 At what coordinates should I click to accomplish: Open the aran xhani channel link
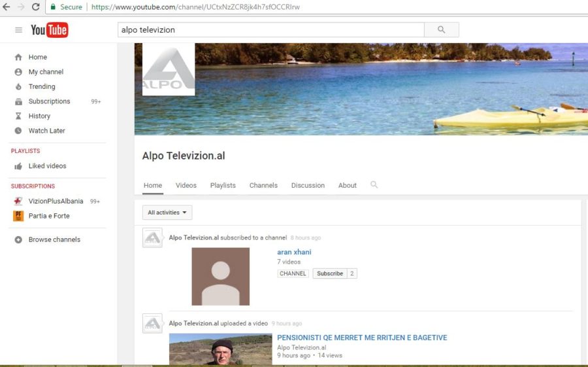point(294,253)
